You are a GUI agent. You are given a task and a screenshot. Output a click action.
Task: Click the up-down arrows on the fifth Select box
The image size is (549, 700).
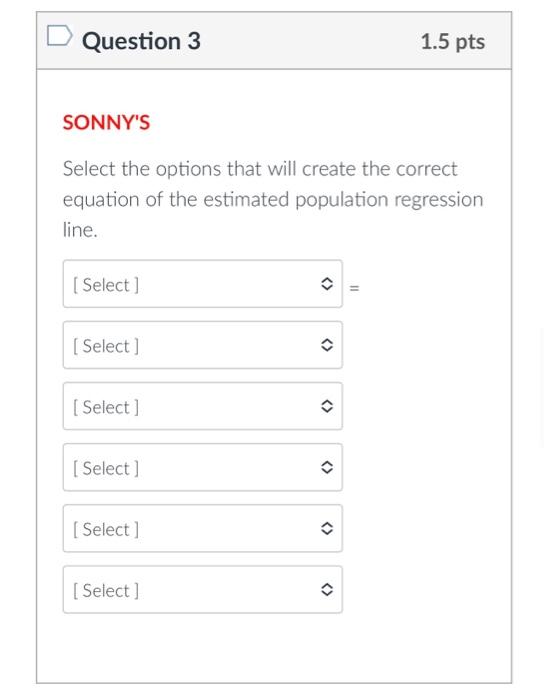click(327, 528)
